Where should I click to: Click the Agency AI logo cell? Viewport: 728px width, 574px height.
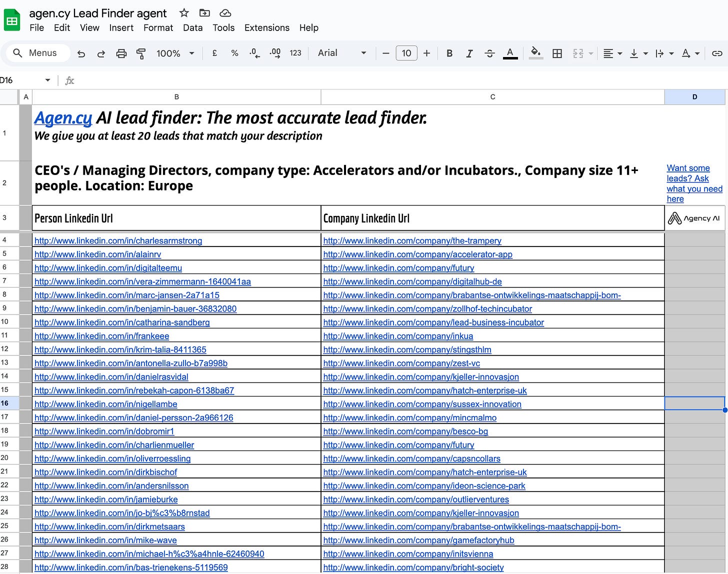coord(694,218)
